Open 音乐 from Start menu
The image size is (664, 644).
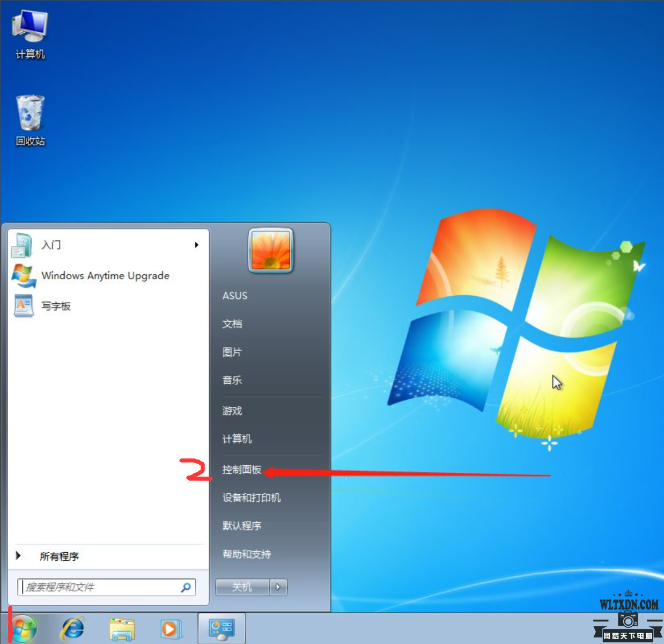pos(232,380)
